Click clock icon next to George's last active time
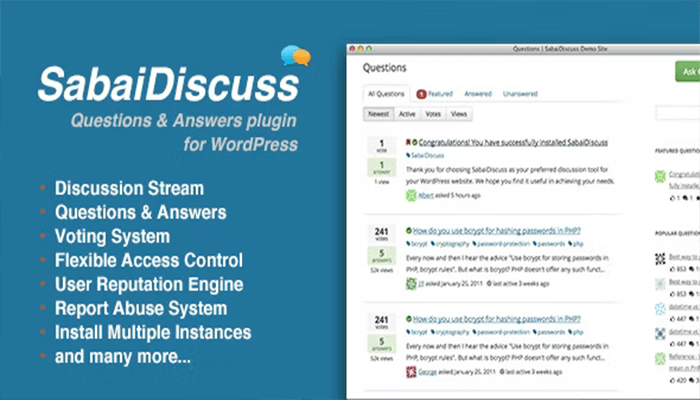This screenshot has height=400, width=700. (x=502, y=372)
